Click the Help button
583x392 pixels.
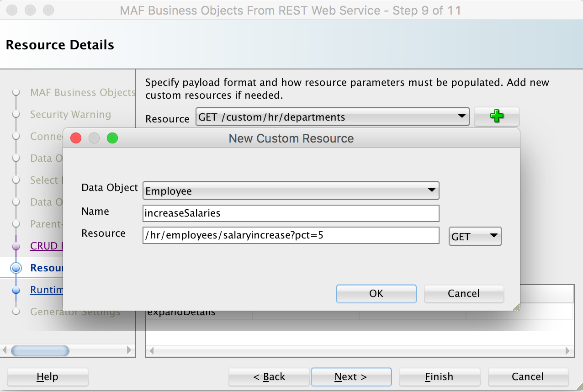(48, 377)
